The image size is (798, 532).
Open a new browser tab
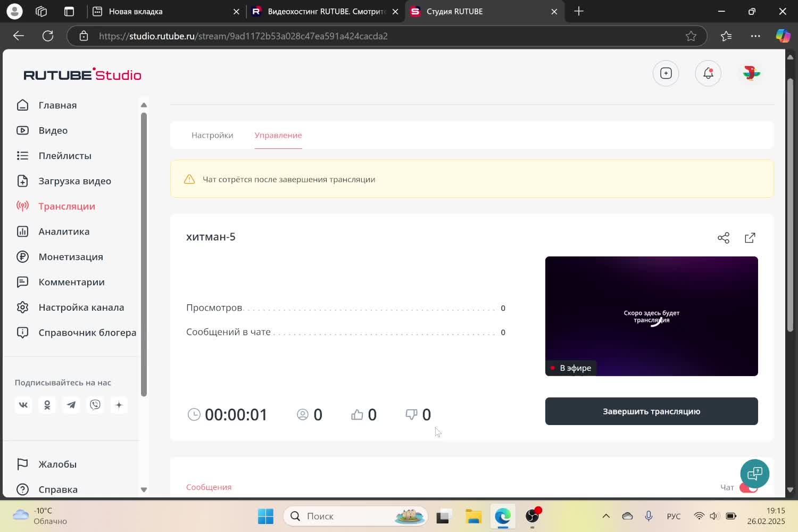[x=579, y=11]
